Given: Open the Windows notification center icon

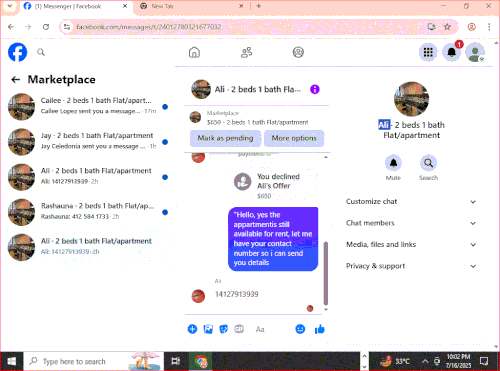Looking at the screenshot, I should pyautogui.click(x=484, y=361).
